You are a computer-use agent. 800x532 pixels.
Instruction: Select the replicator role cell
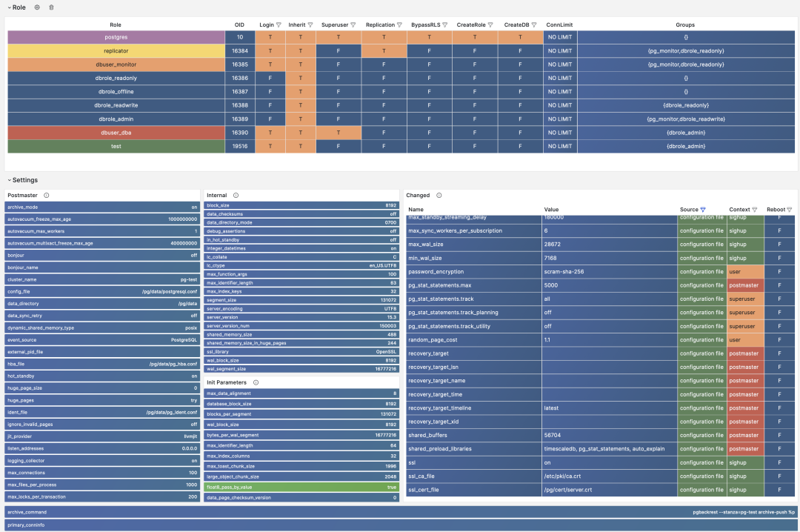pos(116,50)
